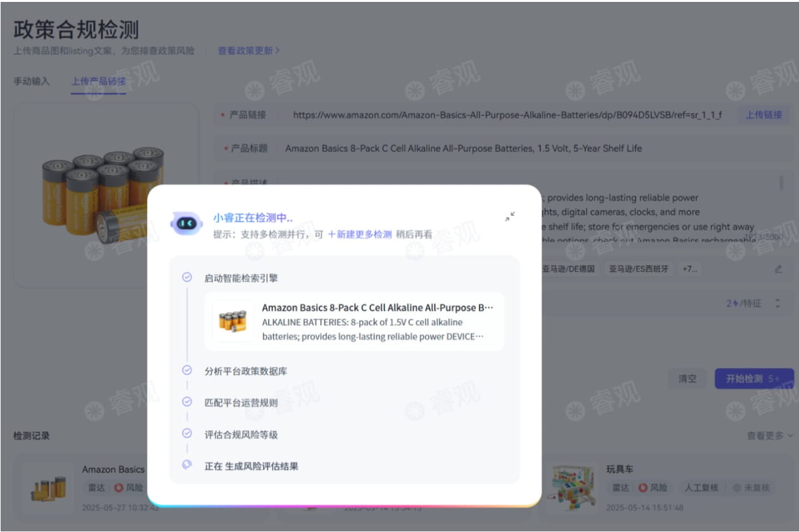Screen dimensions: 799x532
Task: Adjust the 特征 count stepper arrows
Action: click(777, 303)
